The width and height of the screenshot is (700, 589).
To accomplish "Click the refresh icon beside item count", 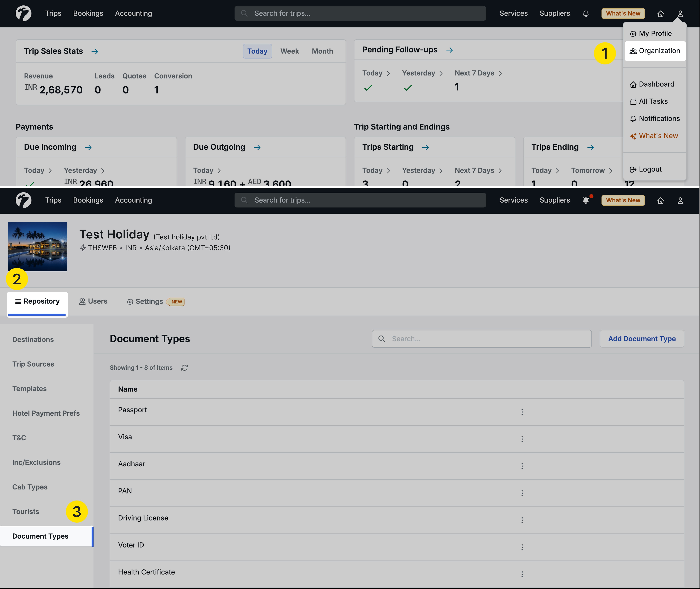I will (x=184, y=368).
